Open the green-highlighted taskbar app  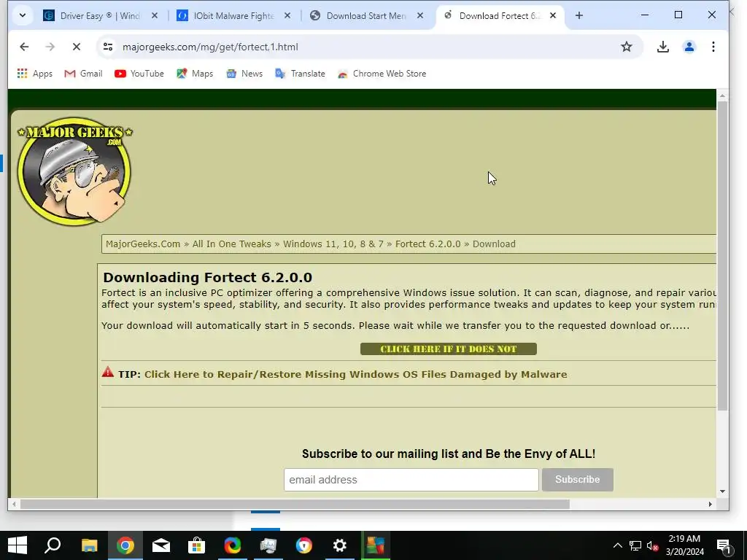pyautogui.click(x=376, y=545)
